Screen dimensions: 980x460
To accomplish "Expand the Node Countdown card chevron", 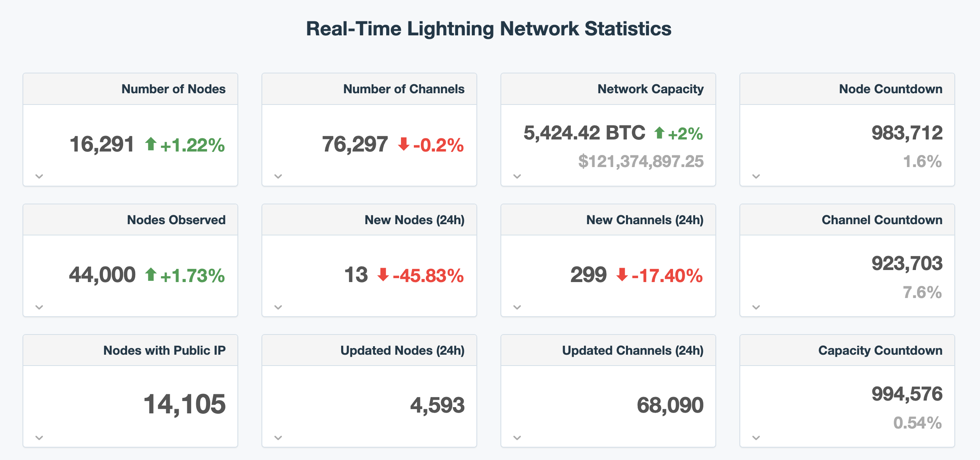I will tap(756, 176).
